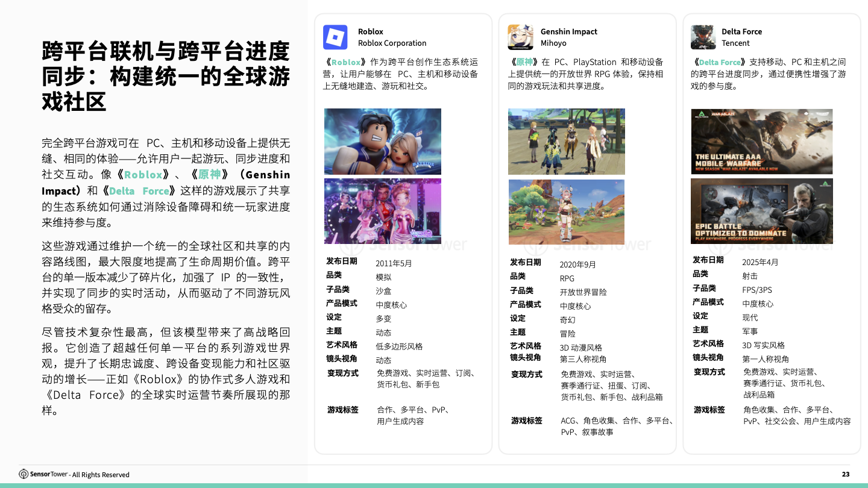The width and height of the screenshot is (868, 488).
Task: Click the 现代 setting value
Action: pos(750,318)
